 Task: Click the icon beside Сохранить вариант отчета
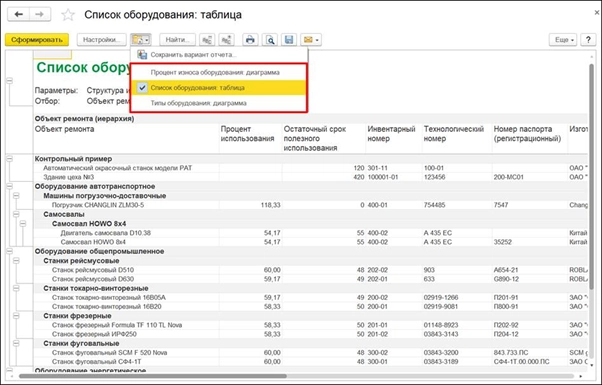point(142,55)
